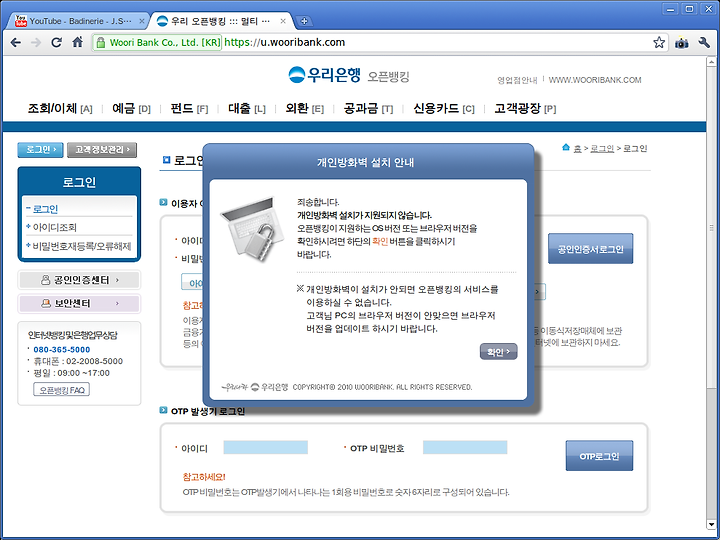Switch to the YouTube - Badinerie tab
This screenshot has width=720, height=540.
click(x=78, y=21)
